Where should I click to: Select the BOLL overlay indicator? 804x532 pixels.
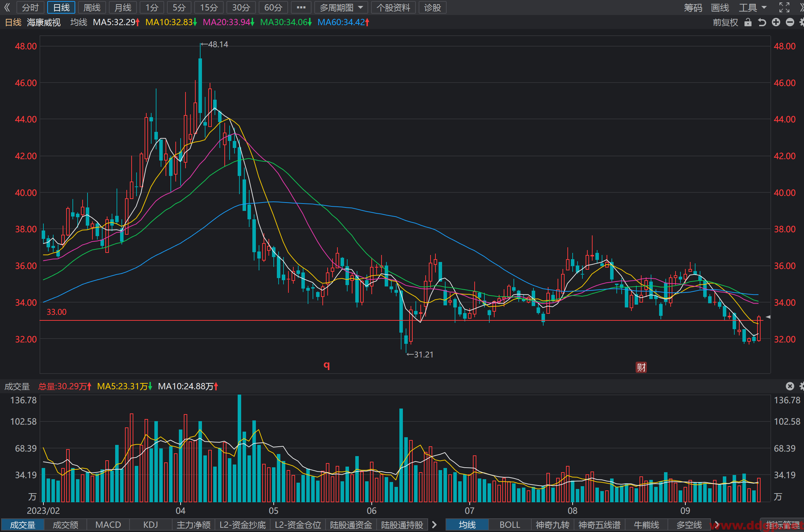coord(510,525)
